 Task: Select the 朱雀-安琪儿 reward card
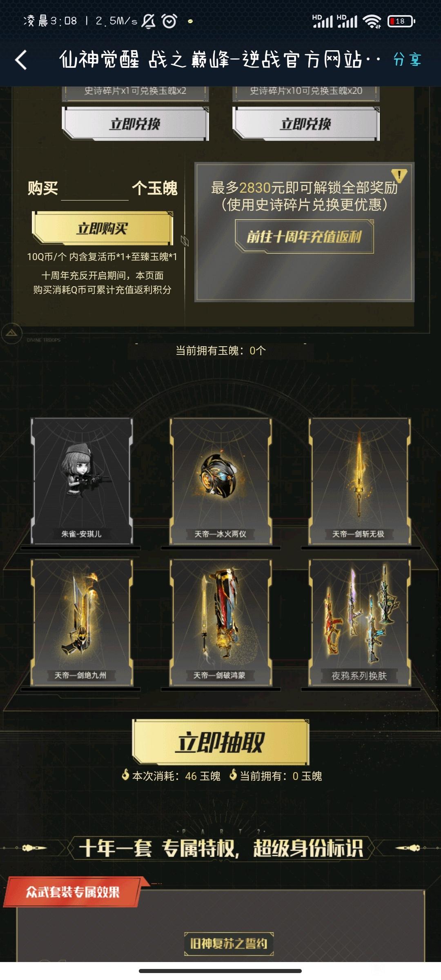tap(82, 481)
